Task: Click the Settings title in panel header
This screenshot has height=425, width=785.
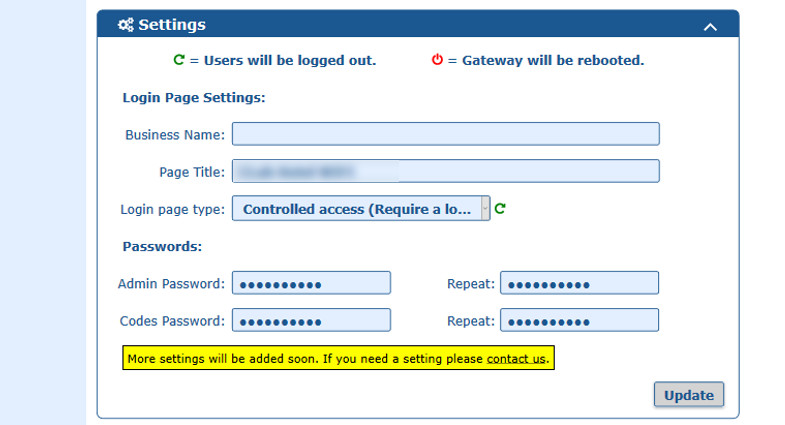Action: click(172, 25)
